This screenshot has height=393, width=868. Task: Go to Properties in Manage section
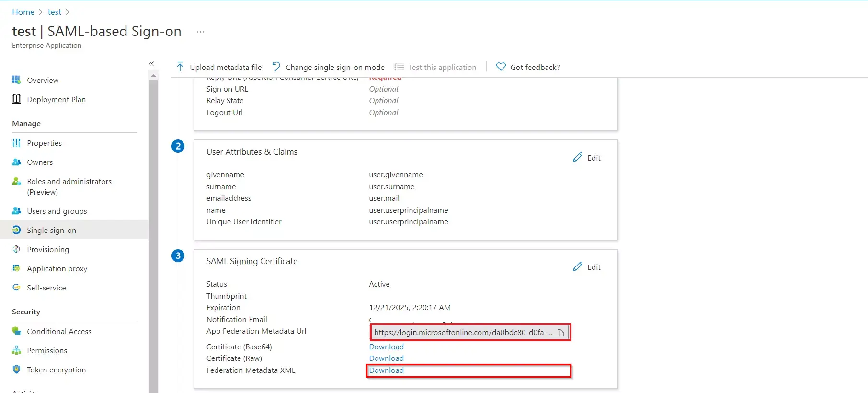point(44,143)
